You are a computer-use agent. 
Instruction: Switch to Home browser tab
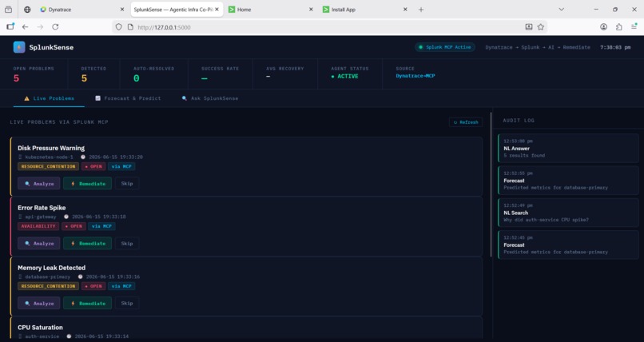pos(271,10)
